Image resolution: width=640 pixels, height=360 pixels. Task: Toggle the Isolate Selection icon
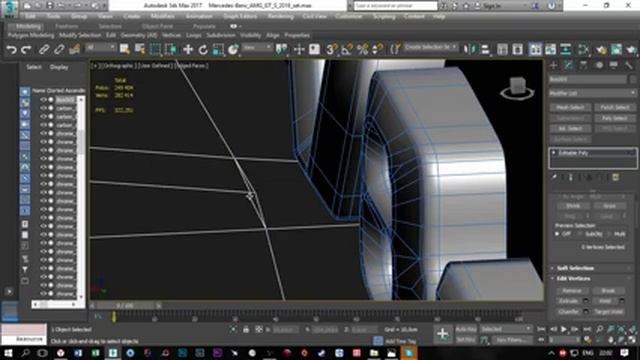pos(233,329)
